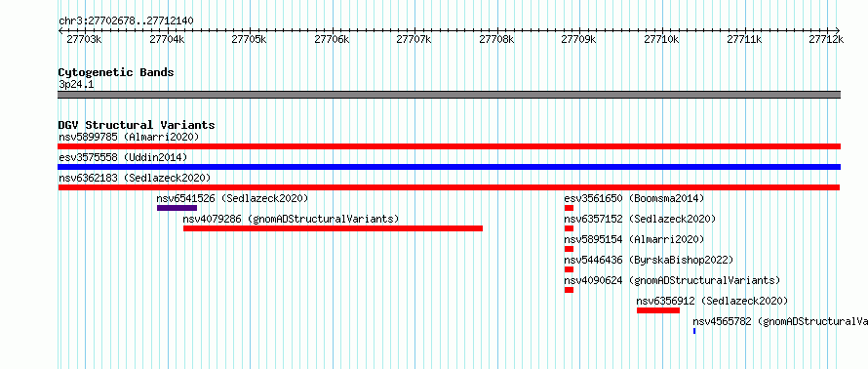Open the nsv6541526 (Sedlazeck2020) label

click(x=232, y=198)
